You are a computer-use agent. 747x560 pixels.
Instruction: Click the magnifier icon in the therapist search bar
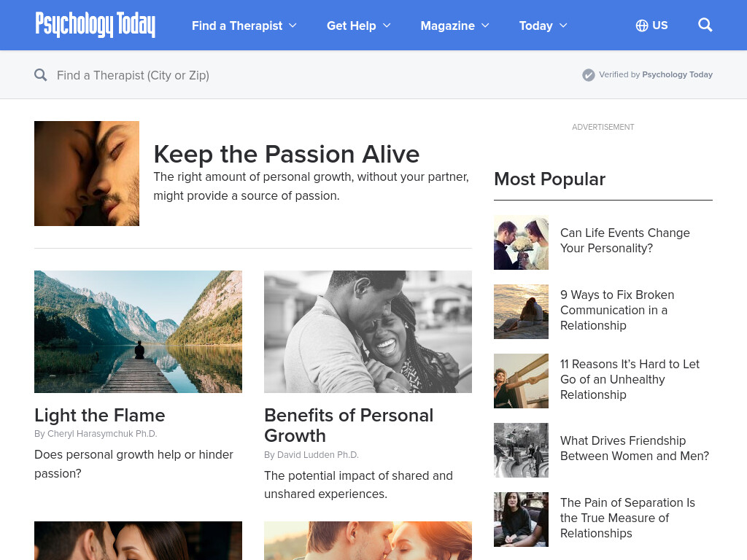(x=41, y=75)
